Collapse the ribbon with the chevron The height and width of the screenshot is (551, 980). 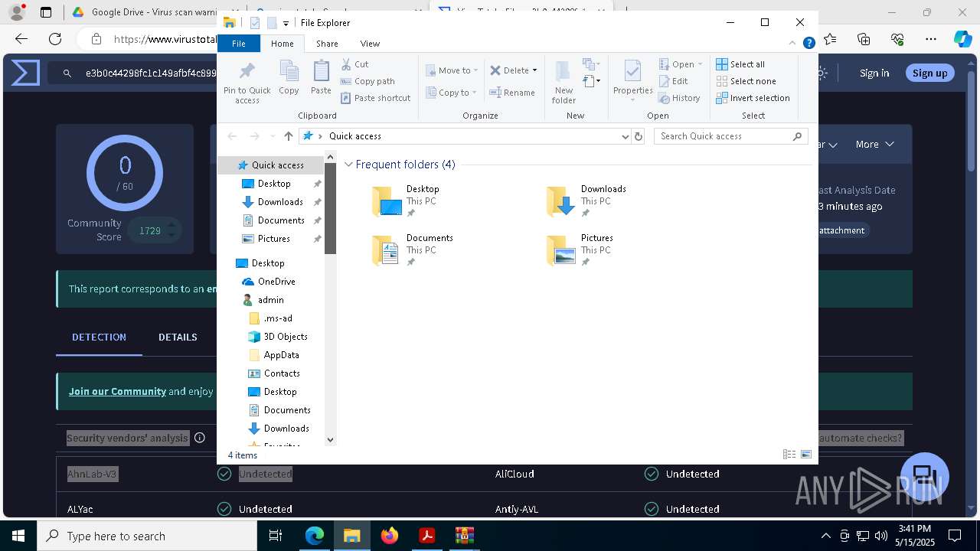(793, 44)
